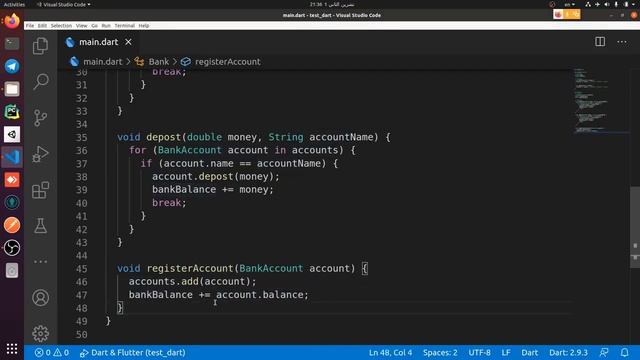Open the Terminal menu
Image resolution: width=640 pixels, height=360 pixels.
tap(124, 25)
